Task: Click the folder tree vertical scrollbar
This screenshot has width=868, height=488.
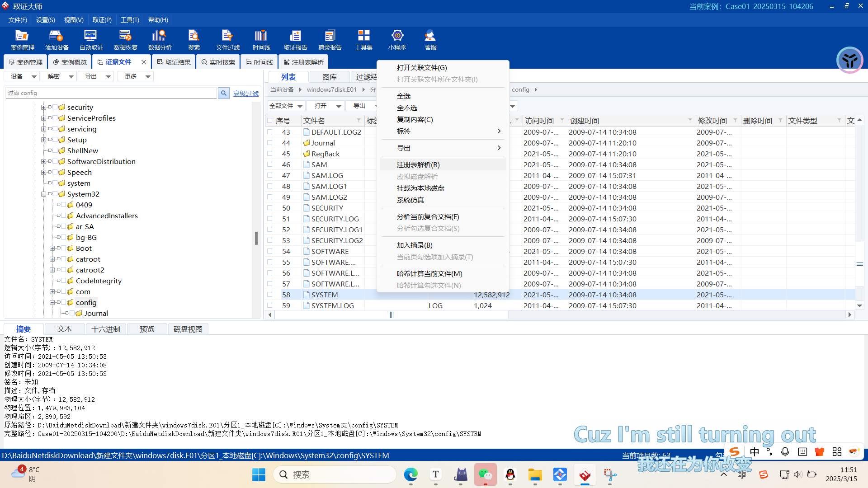Action: coord(256,238)
